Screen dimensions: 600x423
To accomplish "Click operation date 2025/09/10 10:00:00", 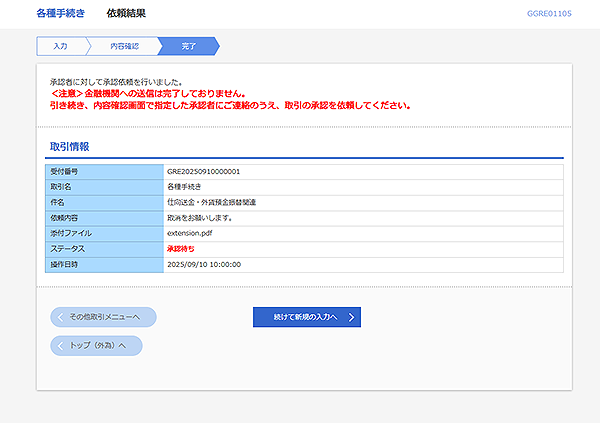I will tap(204, 265).
